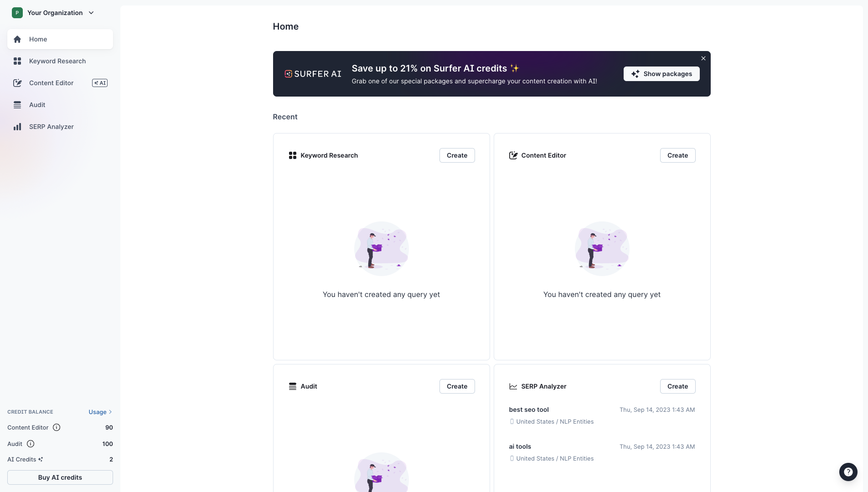
Task: Click the SERP Analyzer card chart icon
Action: pos(513,386)
